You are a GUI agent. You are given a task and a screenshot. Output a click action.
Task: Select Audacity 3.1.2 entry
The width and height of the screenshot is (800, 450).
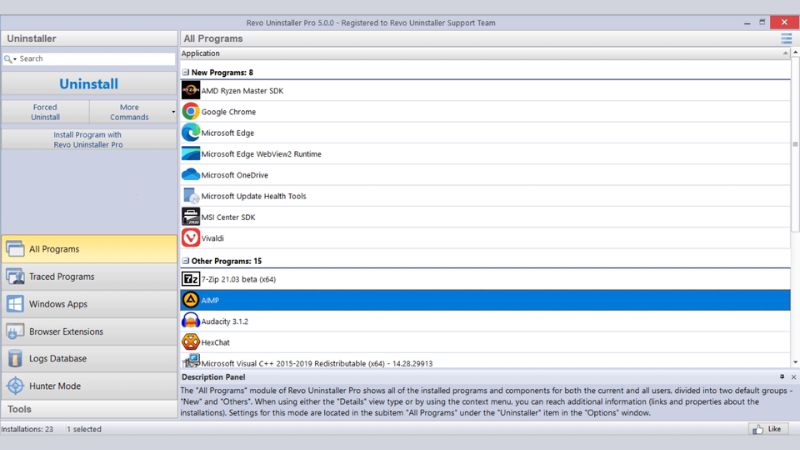point(224,321)
